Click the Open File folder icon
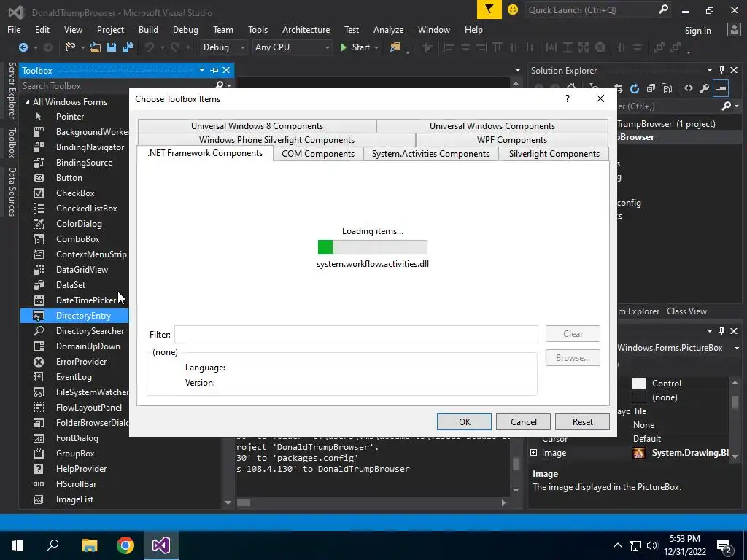This screenshot has width=747, height=560. coord(96,47)
